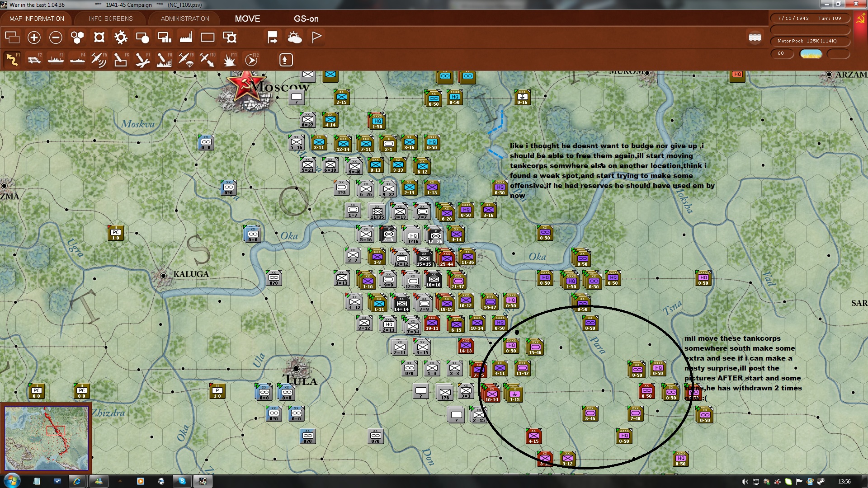
Task: Open Skype from the taskbar
Action: [x=182, y=481]
